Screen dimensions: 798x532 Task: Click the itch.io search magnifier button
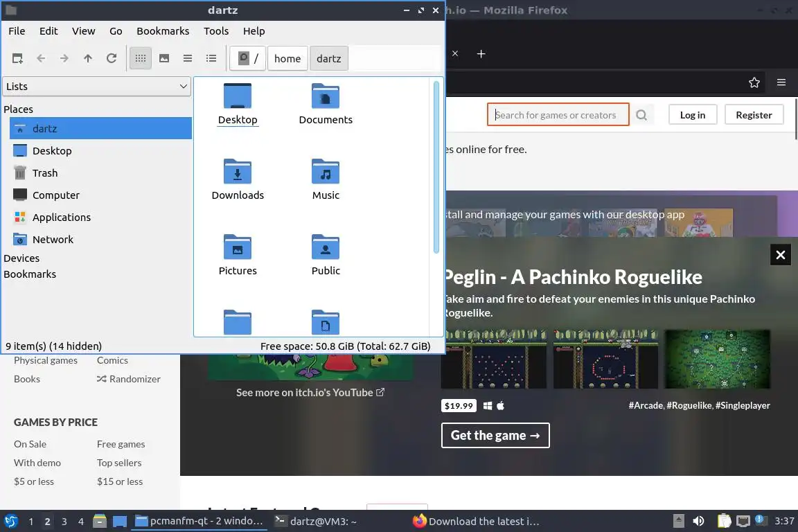[x=641, y=115]
